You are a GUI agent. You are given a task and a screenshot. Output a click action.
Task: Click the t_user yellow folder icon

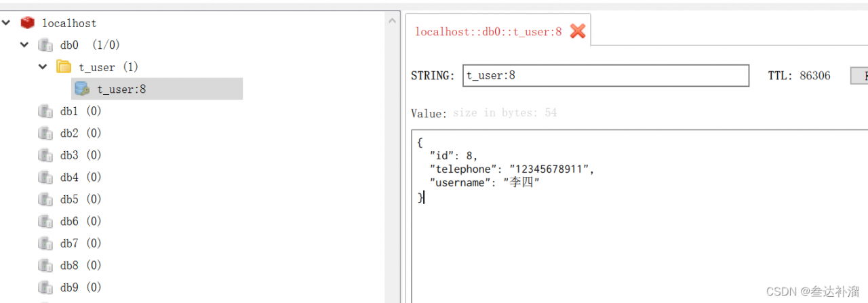64,66
